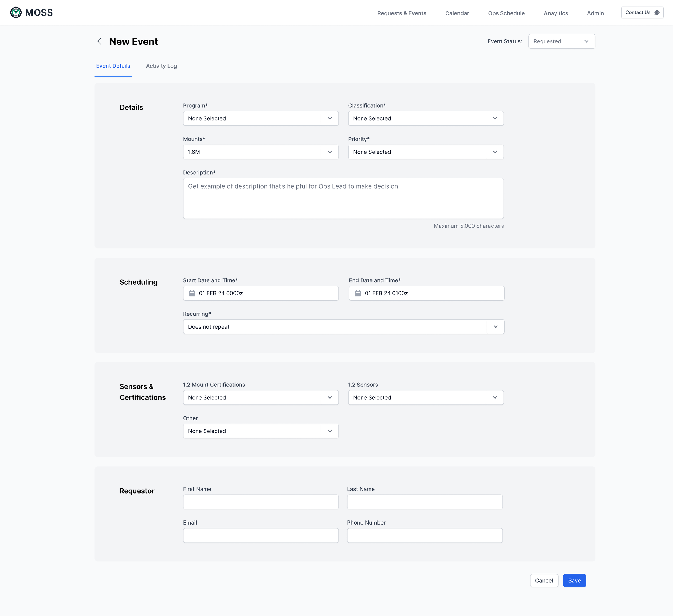Screen dimensions: 673x616
Task: Expand the Priority dropdown
Action: point(426,152)
